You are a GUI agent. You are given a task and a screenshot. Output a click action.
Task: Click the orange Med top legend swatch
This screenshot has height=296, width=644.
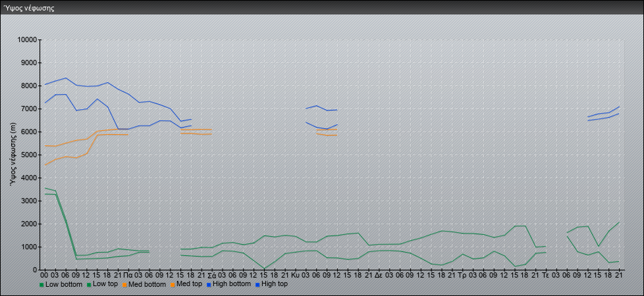[x=172, y=285]
